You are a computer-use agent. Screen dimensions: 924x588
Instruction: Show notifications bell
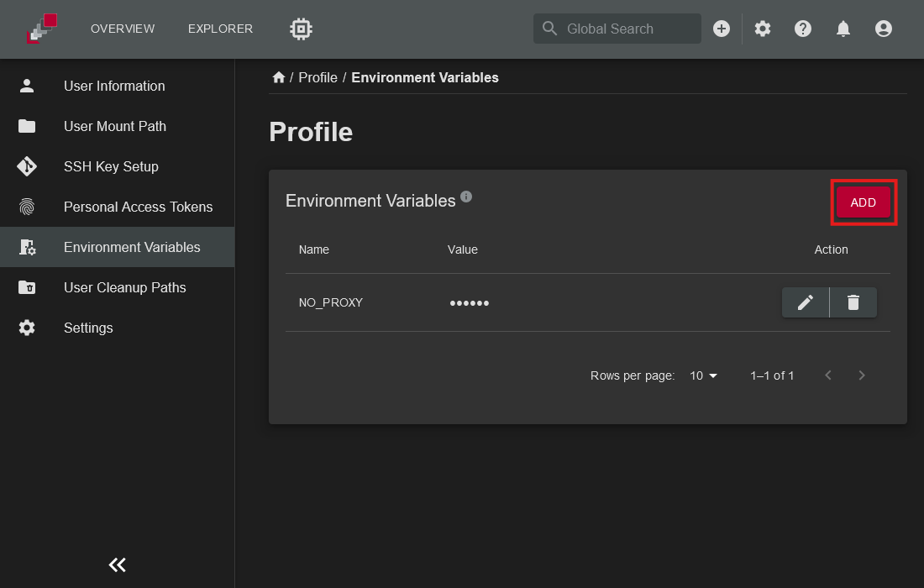[x=843, y=29]
